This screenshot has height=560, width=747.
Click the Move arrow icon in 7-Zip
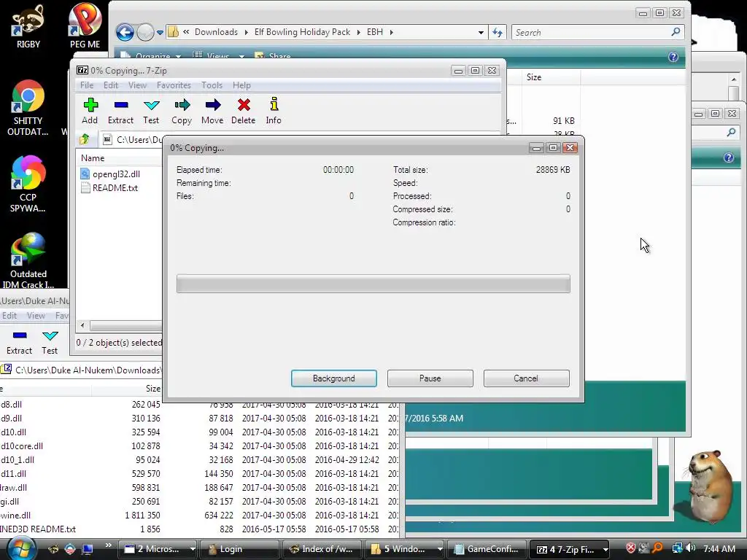pos(212,105)
